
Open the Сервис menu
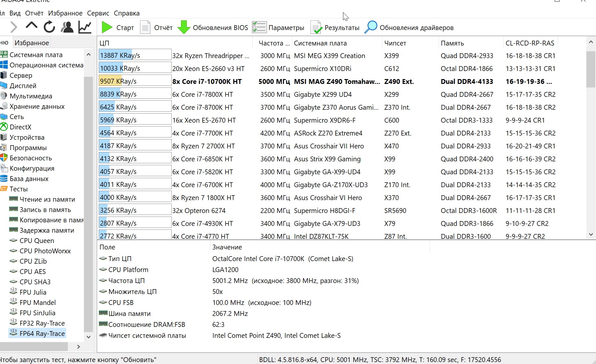[98, 13]
